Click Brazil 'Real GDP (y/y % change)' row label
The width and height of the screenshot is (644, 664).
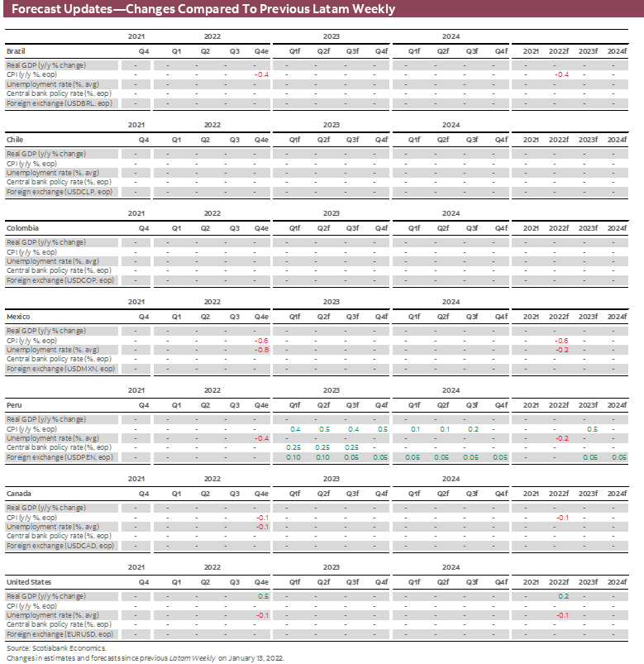click(46, 65)
